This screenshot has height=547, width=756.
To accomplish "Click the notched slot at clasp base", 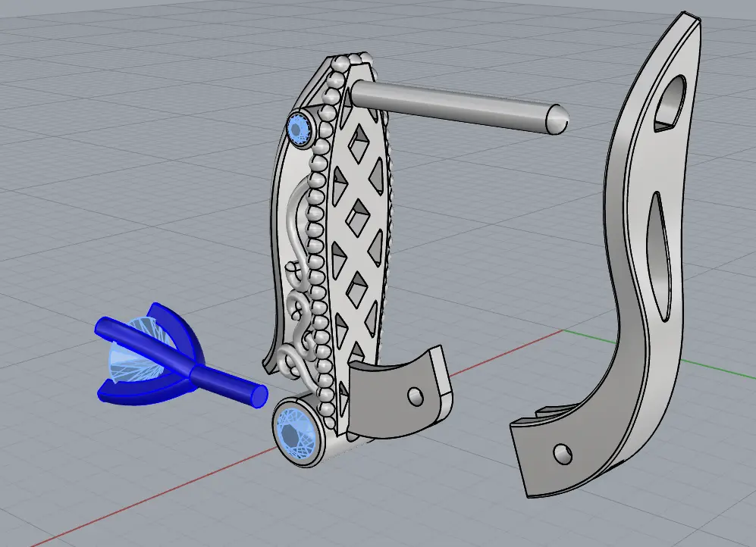I will tap(547, 413).
